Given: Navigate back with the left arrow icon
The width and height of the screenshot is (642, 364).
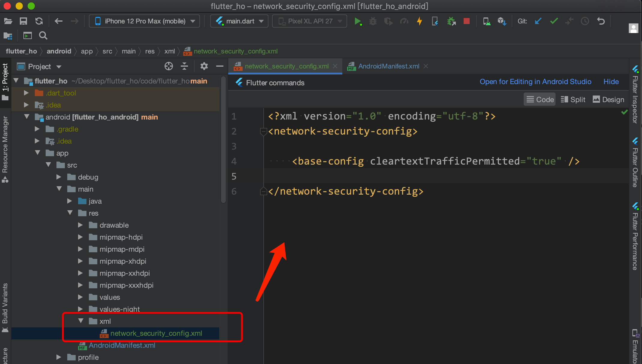Looking at the screenshot, I should (x=59, y=21).
